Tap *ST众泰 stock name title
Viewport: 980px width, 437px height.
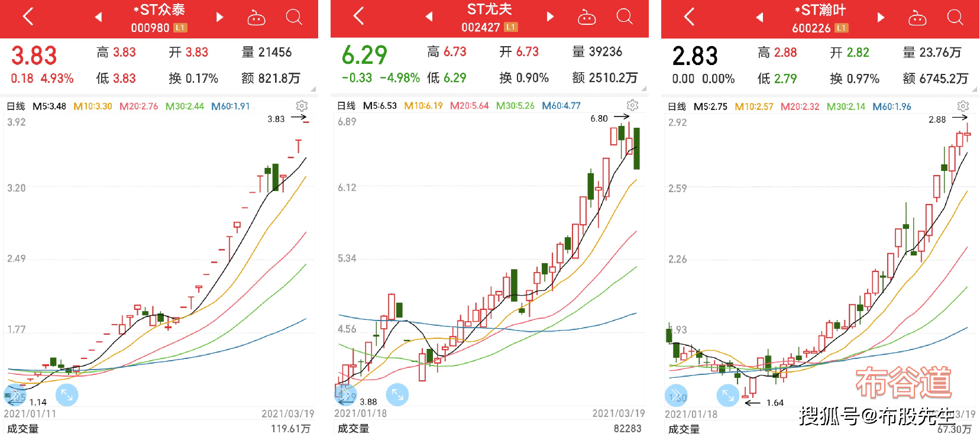(x=159, y=10)
